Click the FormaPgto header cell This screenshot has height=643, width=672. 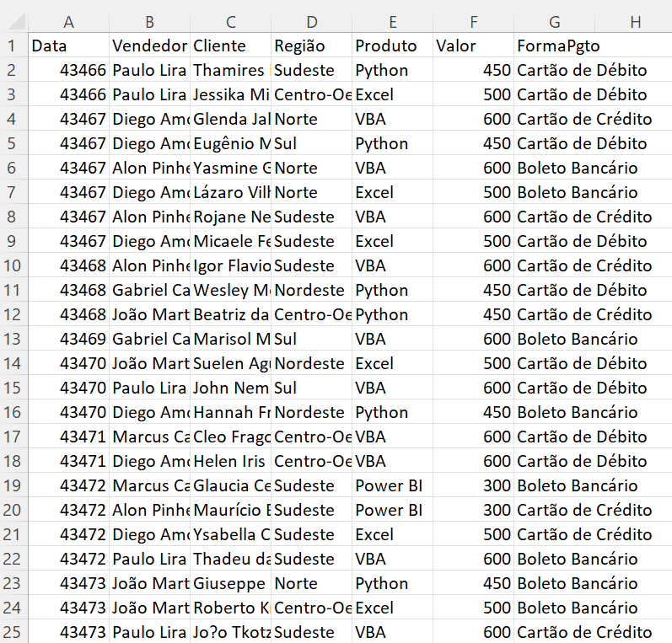click(x=555, y=46)
